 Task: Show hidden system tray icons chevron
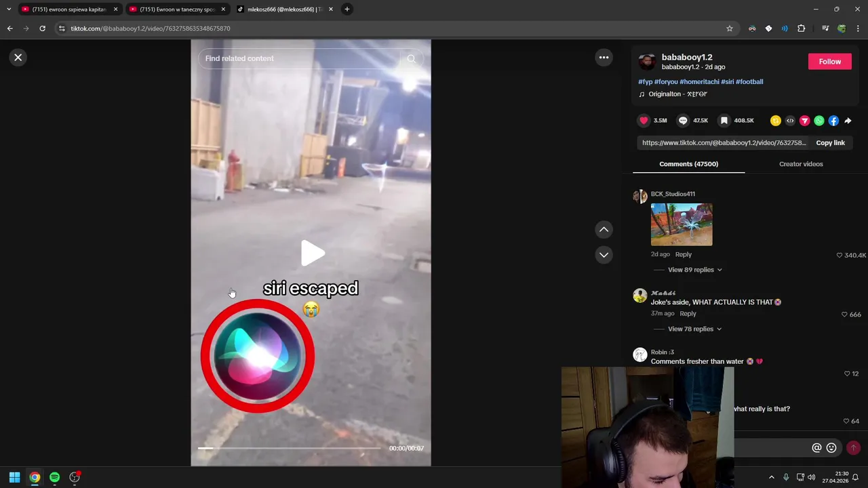pyautogui.click(x=771, y=477)
